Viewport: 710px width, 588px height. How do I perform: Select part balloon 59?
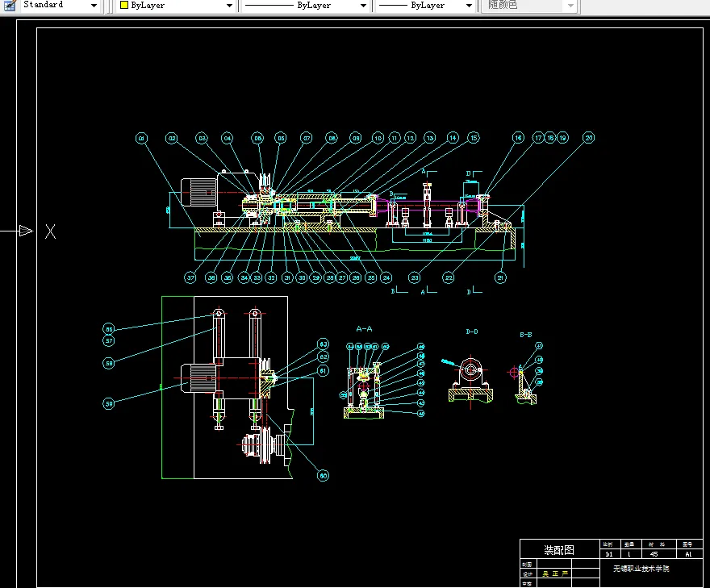[x=109, y=404]
